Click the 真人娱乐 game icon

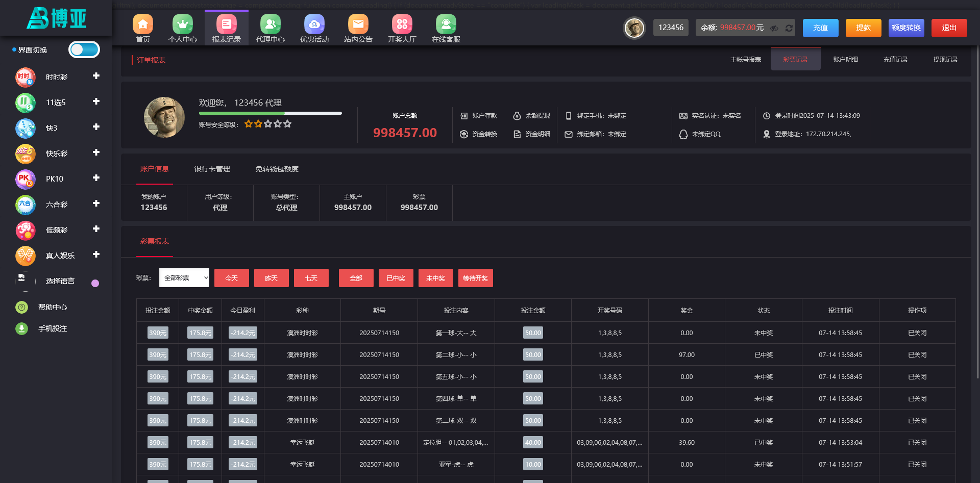coord(26,256)
